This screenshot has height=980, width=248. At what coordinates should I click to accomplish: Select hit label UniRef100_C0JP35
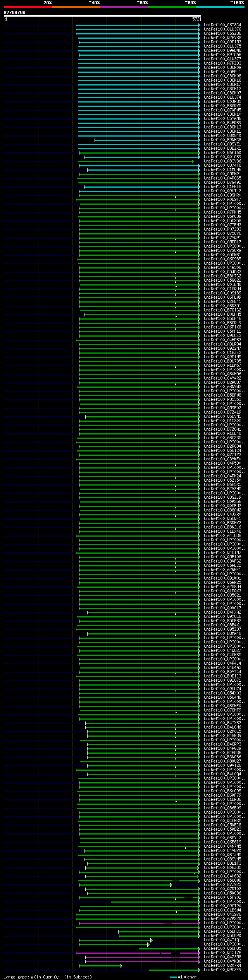pos(222,102)
